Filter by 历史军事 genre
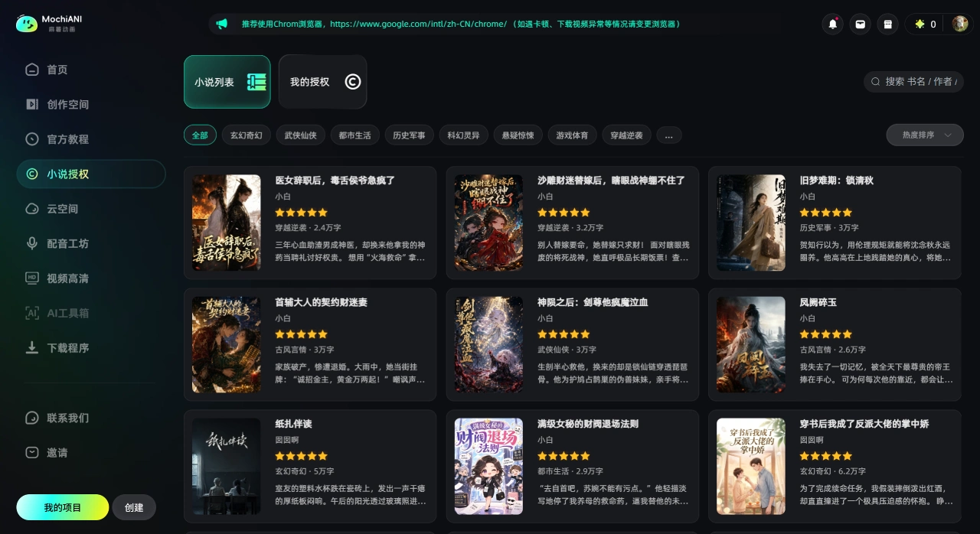This screenshot has height=534, width=980. (410, 135)
